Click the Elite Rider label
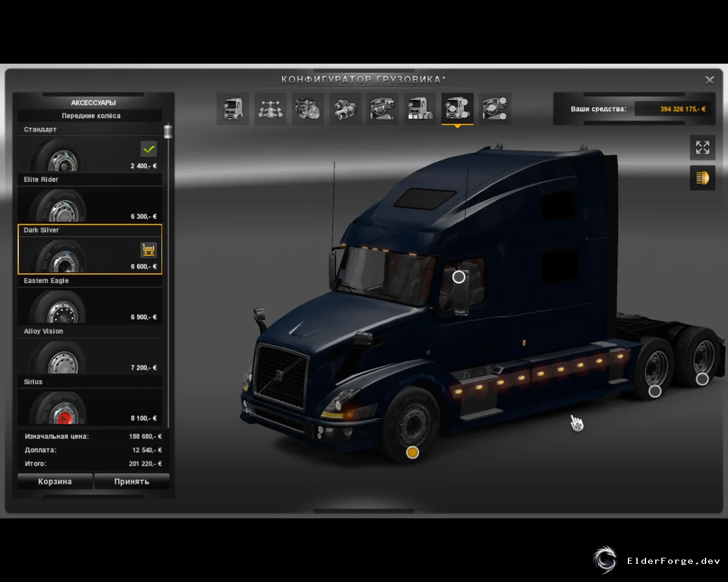Viewport: 728px width, 582px height. point(41,180)
